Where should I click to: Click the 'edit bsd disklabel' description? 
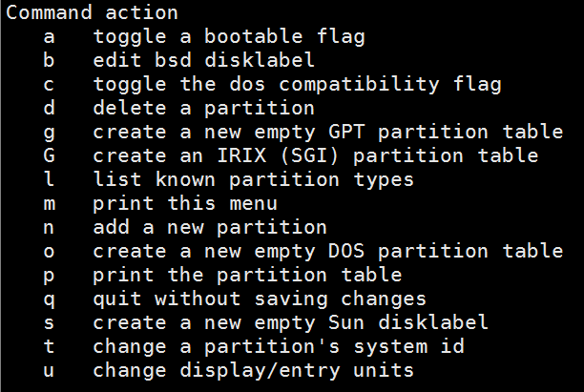(x=204, y=61)
